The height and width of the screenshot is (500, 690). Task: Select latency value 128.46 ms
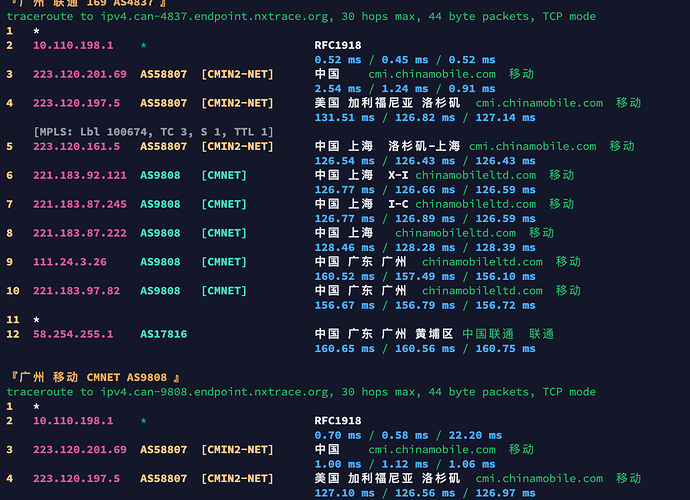coord(345,248)
